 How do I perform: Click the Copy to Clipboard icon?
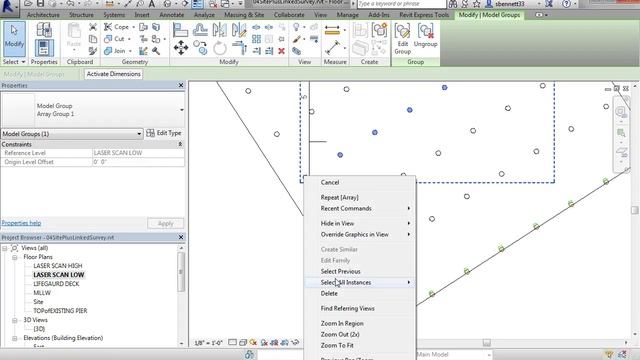pyautogui.click(x=93, y=39)
